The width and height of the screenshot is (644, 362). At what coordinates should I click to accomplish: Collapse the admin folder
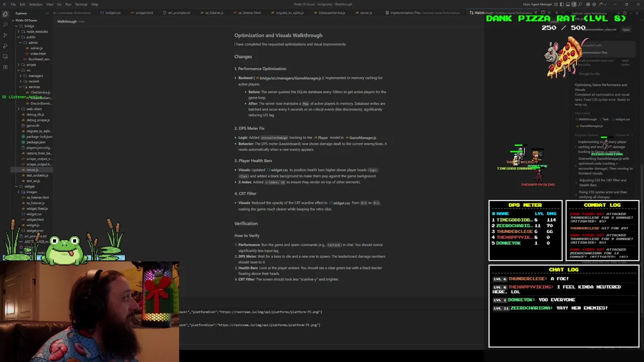tap(32, 43)
